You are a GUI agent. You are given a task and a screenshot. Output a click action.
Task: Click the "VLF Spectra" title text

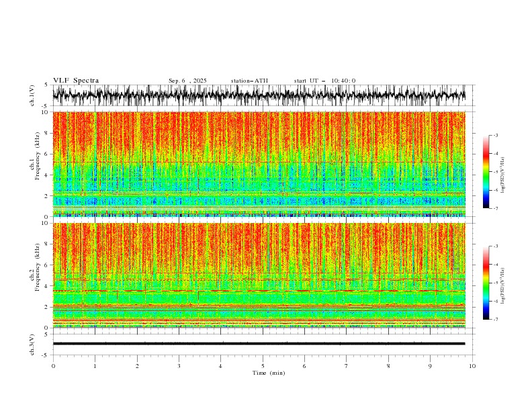76,81
